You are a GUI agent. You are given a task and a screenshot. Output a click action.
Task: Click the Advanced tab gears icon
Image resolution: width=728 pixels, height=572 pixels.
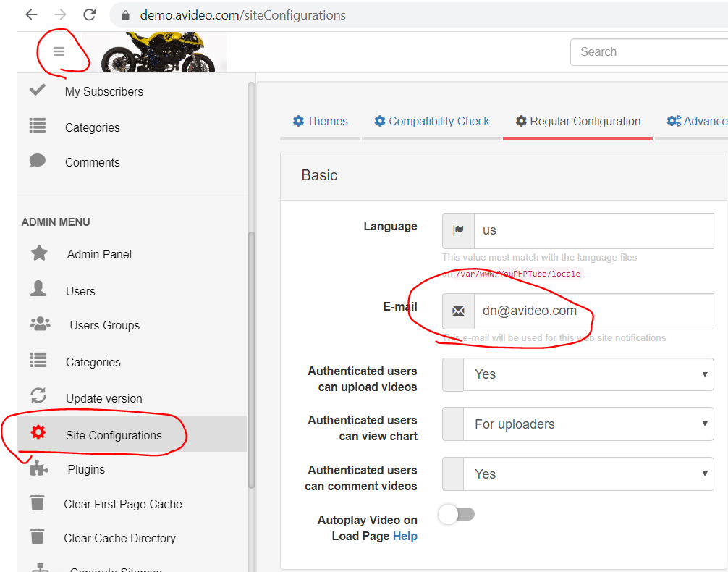pyautogui.click(x=674, y=121)
